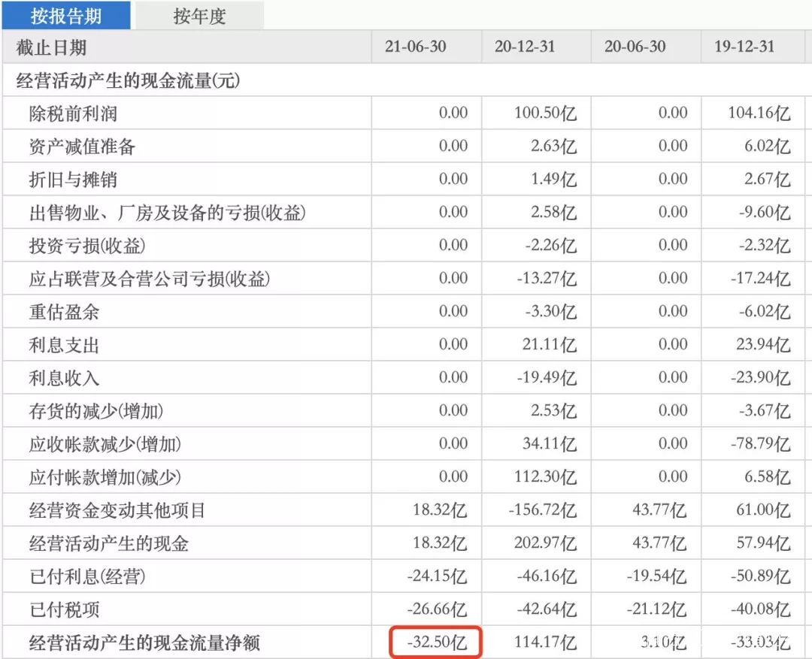Select the 已付利息(经营) row label
Screen dimensions: 812x659
[87, 576]
